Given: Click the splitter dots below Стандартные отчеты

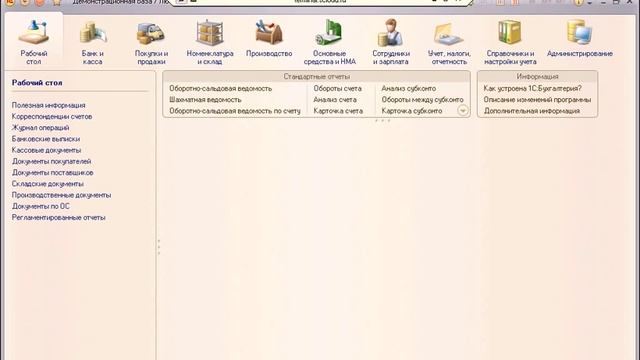Looking at the screenshot, I should pyautogui.click(x=382, y=121).
